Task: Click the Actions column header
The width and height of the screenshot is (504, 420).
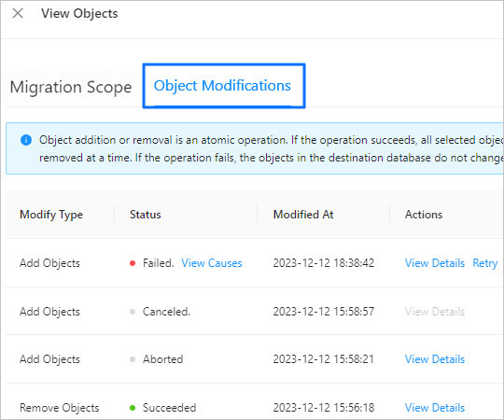Action: [x=424, y=215]
